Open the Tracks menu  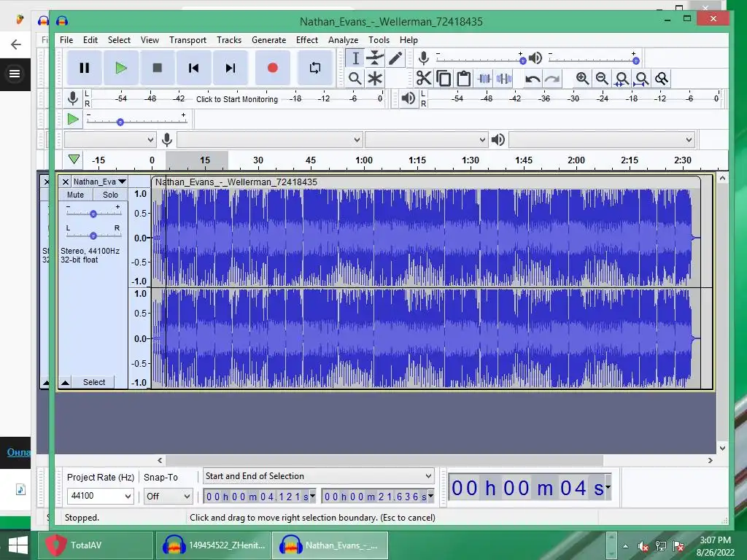click(x=228, y=40)
